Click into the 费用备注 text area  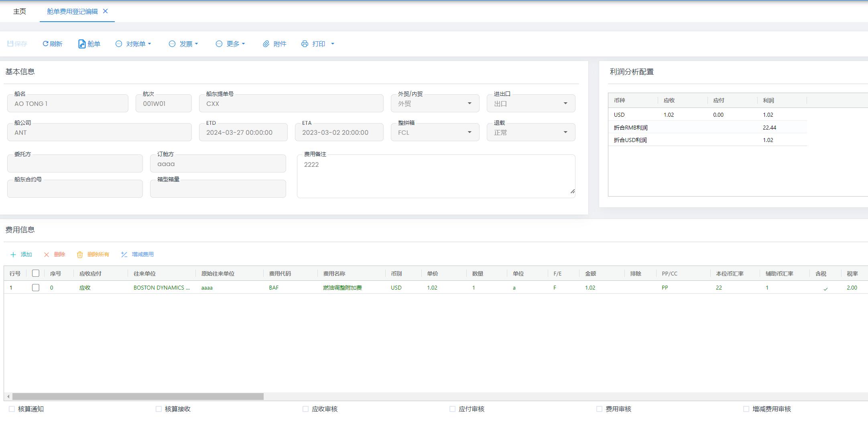coord(436,176)
